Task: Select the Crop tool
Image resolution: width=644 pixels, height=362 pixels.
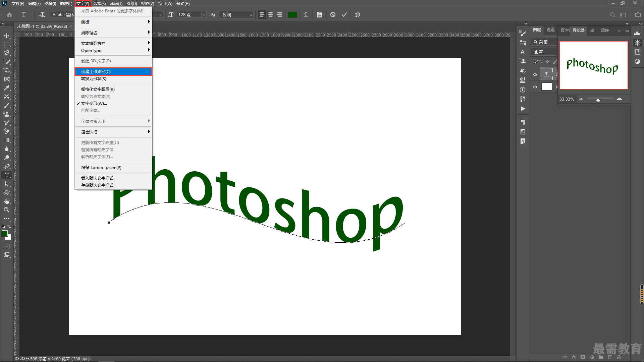Action: [x=7, y=70]
